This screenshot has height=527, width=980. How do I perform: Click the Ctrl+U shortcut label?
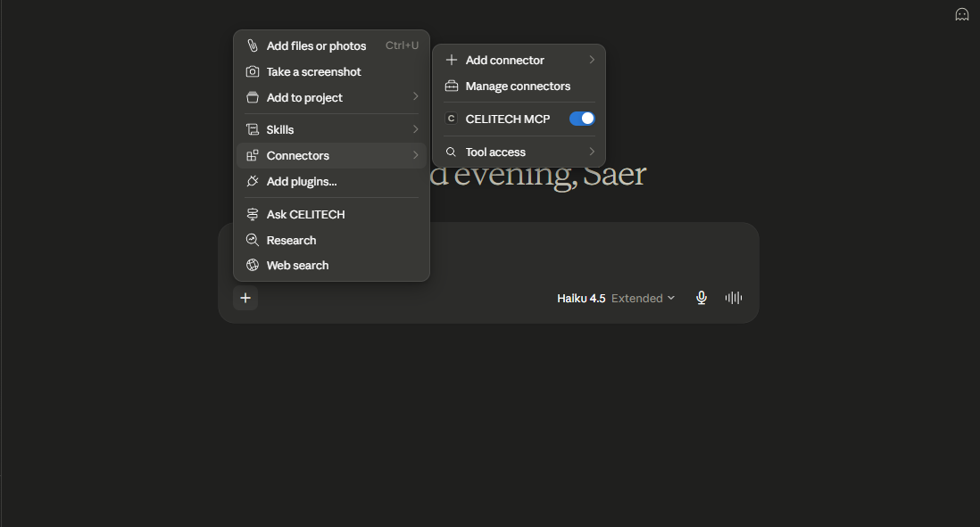402,45
